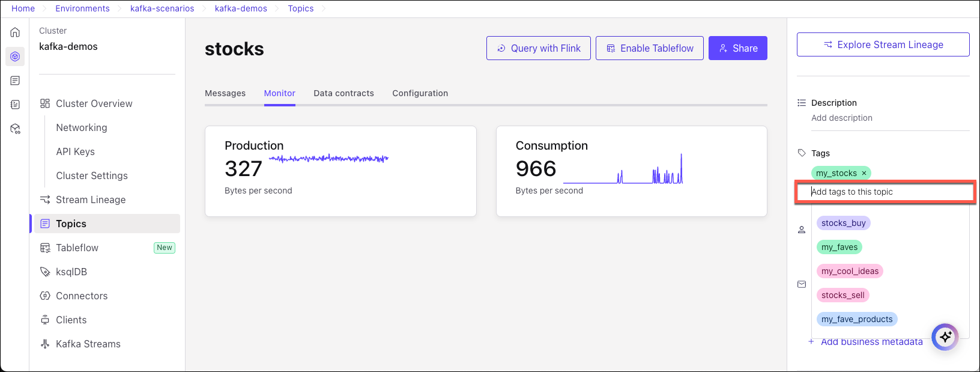This screenshot has width=980, height=372.
Task: Open API Keys in sidebar
Action: (x=76, y=151)
